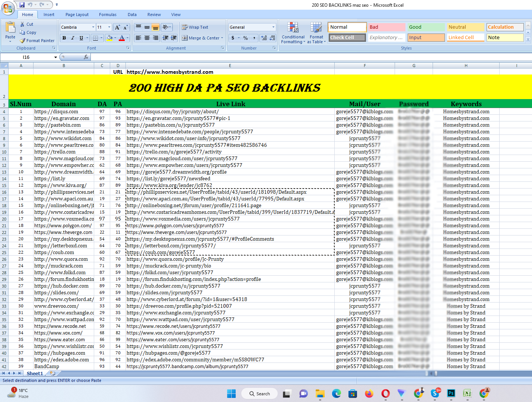Click the Insert Function fx icon
This screenshot has width=532, height=402.
pyautogui.click(x=86, y=57)
